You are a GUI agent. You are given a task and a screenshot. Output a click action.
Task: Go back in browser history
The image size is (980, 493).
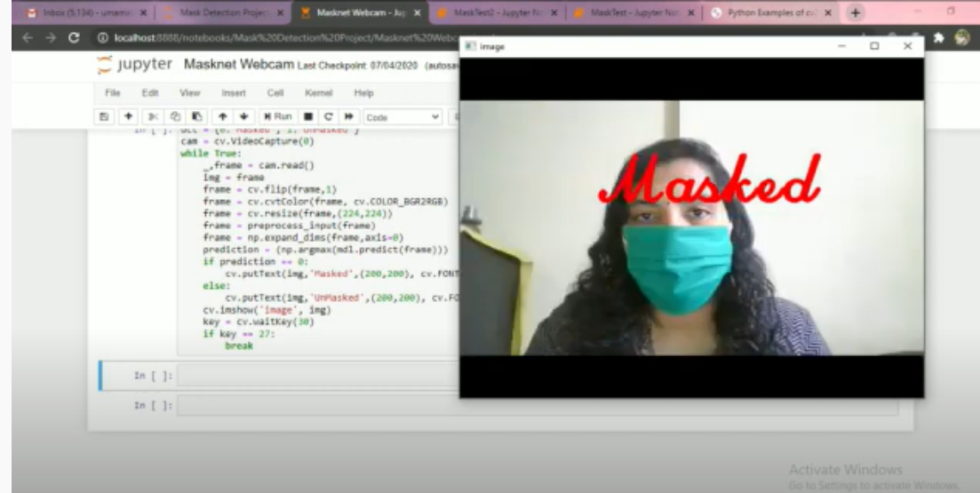pyautogui.click(x=27, y=38)
